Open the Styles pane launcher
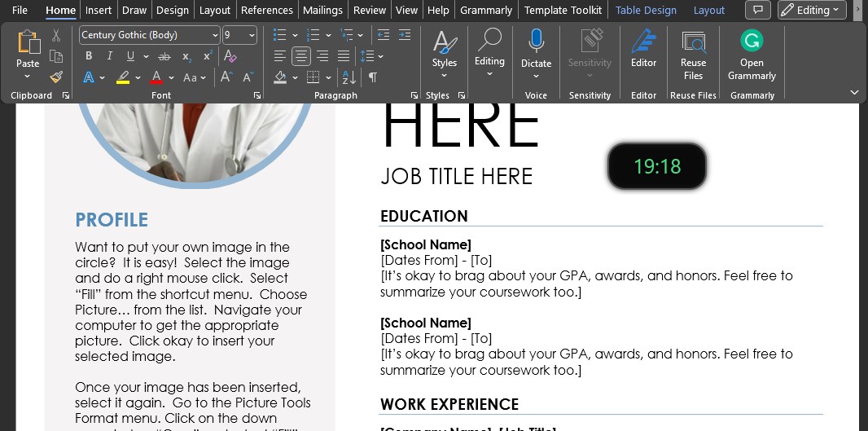Viewport: 868px width, 431px height. tap(462, 96)
